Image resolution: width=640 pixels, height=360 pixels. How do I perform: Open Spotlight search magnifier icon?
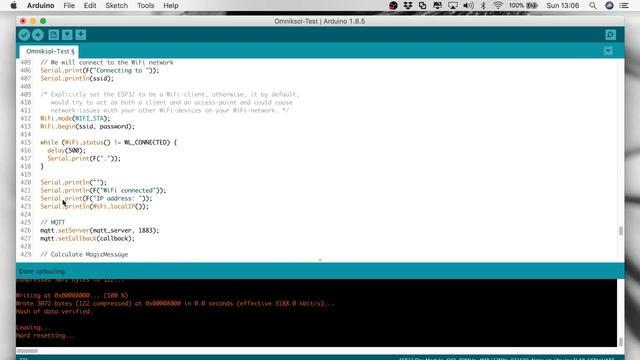[593, 5]
